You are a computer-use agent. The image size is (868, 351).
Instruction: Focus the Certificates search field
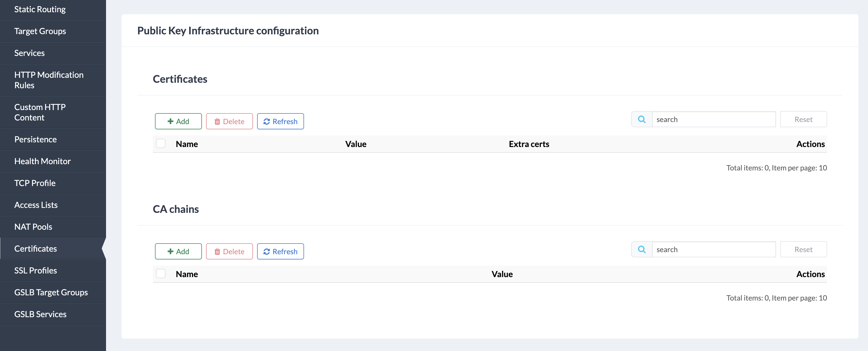(713, 119)
